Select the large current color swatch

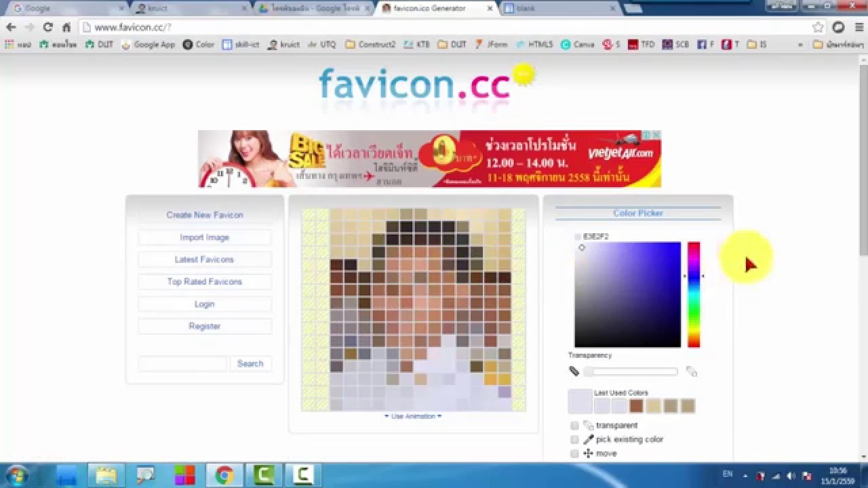click(x=580, y=401)
